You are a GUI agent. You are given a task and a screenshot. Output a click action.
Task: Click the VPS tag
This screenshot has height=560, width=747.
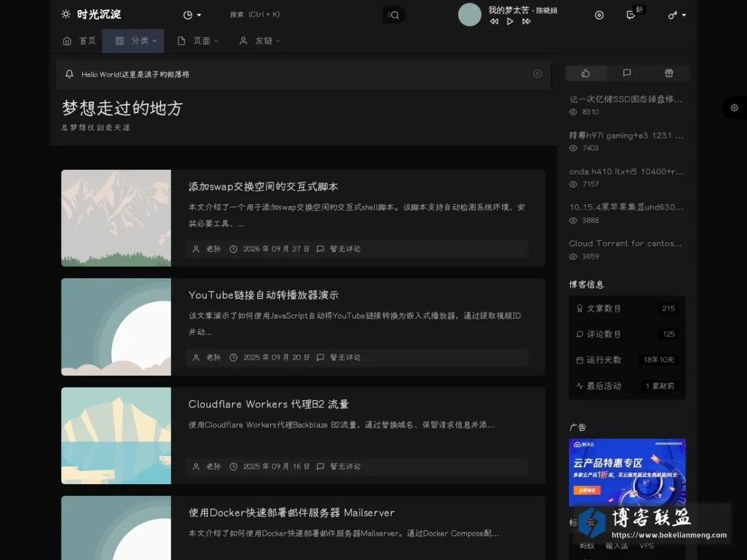[x=647, y=546]
